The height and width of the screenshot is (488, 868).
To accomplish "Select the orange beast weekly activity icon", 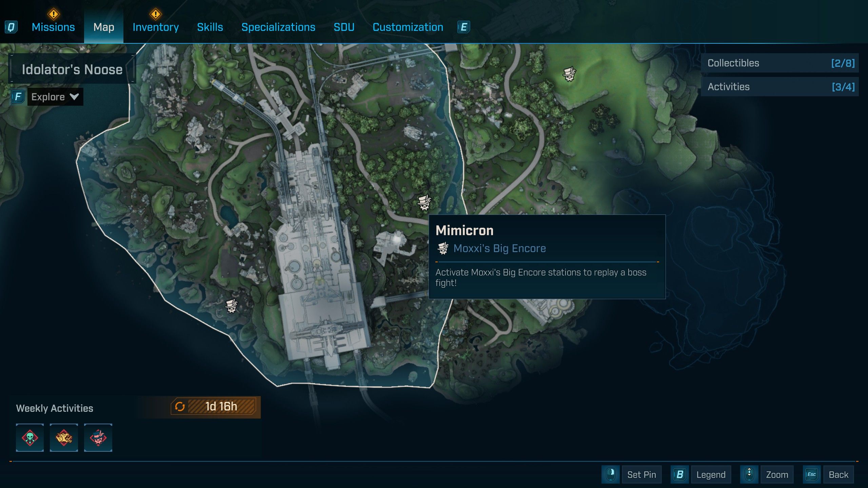I will [x=64, y=438].
